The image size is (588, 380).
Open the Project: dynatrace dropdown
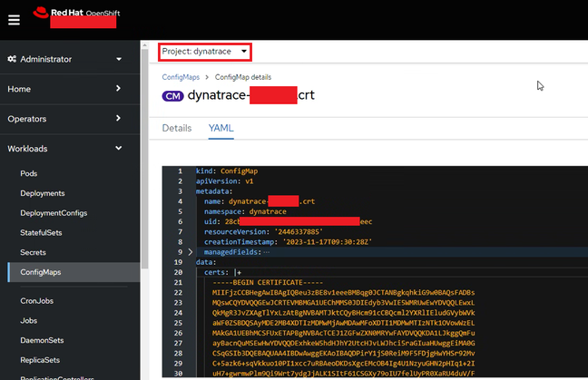click(x=204, y=52)
